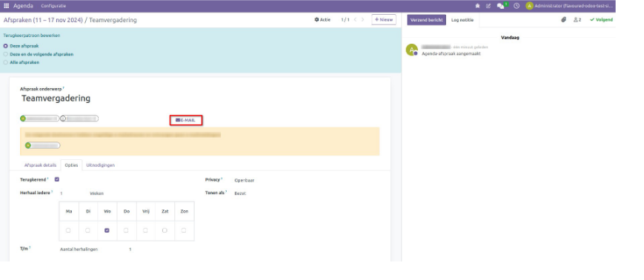The width and height of the screenshot is (644, 280).
Task: Switch to the Opties tab
Action: click(x=71, y=165)
